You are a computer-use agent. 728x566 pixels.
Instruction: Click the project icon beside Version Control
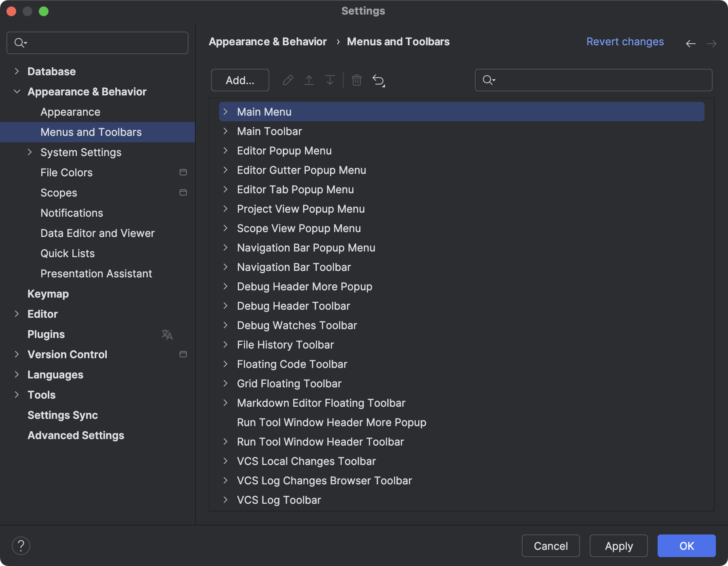pyautogui.click(x=183, y=354)
